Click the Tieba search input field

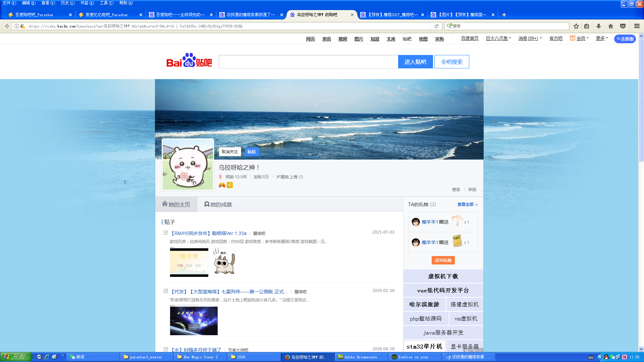click(308, 62)
